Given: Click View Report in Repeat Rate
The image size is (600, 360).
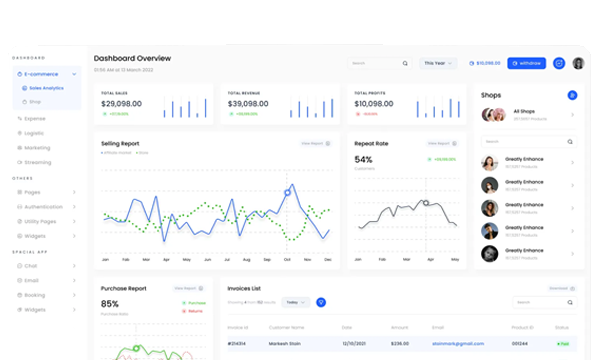Looking at the screenshot, I should pyautogui.click(x=442, y=143).
